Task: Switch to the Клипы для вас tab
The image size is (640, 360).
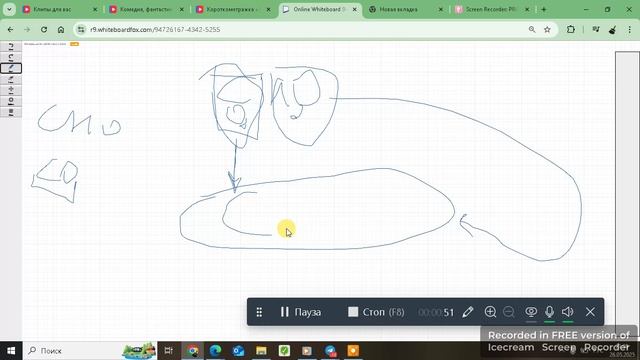Action: (x=60, y=9)
